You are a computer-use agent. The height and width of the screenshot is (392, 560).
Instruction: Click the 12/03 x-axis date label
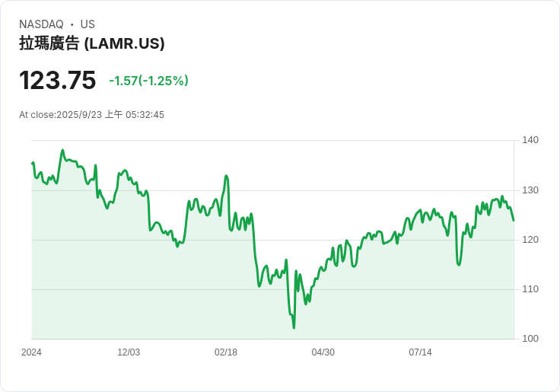129,352
